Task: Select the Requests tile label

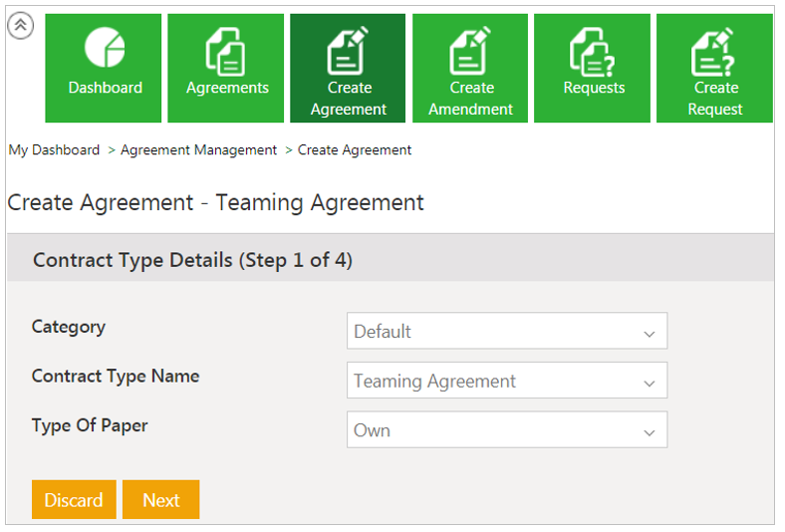Action: tap(594, 88)
